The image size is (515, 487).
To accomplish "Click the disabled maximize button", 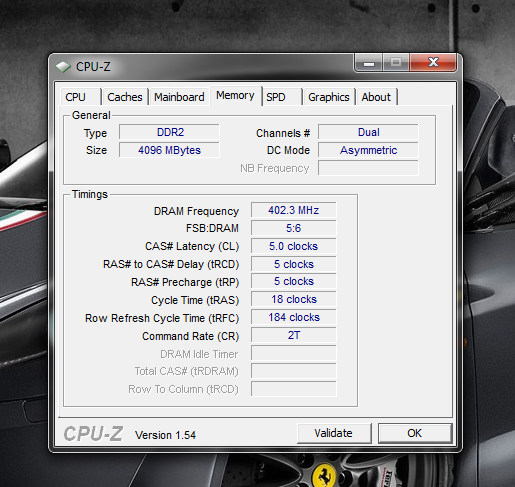I will [396, 62].
